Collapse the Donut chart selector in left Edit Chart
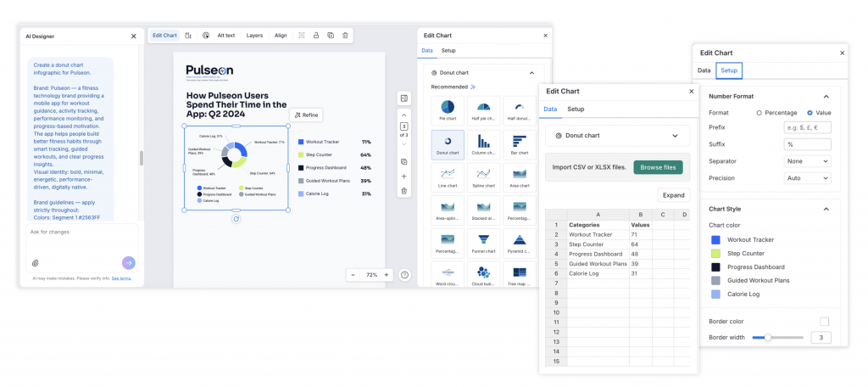 coord(531,73)
